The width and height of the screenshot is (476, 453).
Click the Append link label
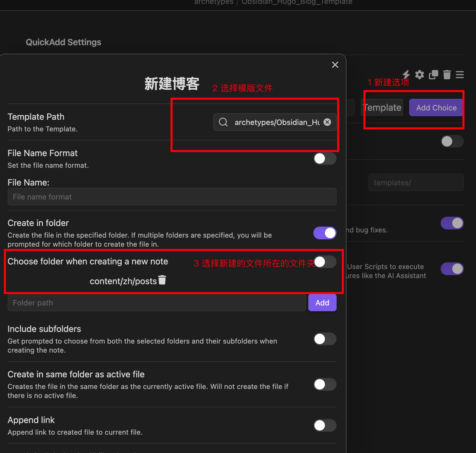click(31, 420)
